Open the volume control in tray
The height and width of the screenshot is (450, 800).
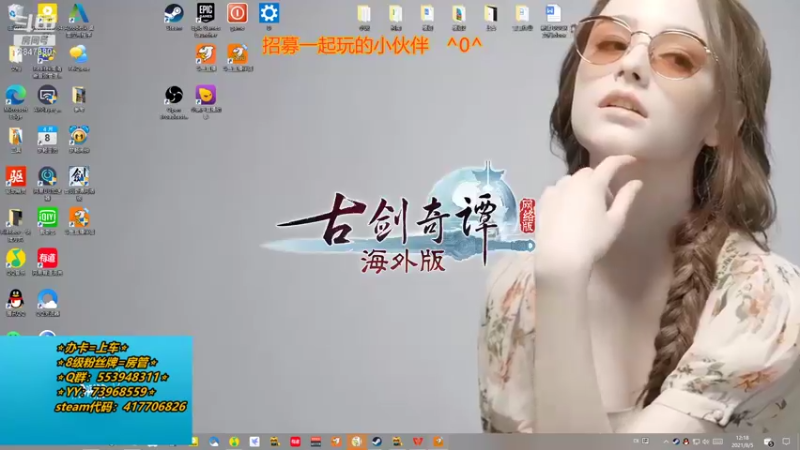tap(706, 442)
